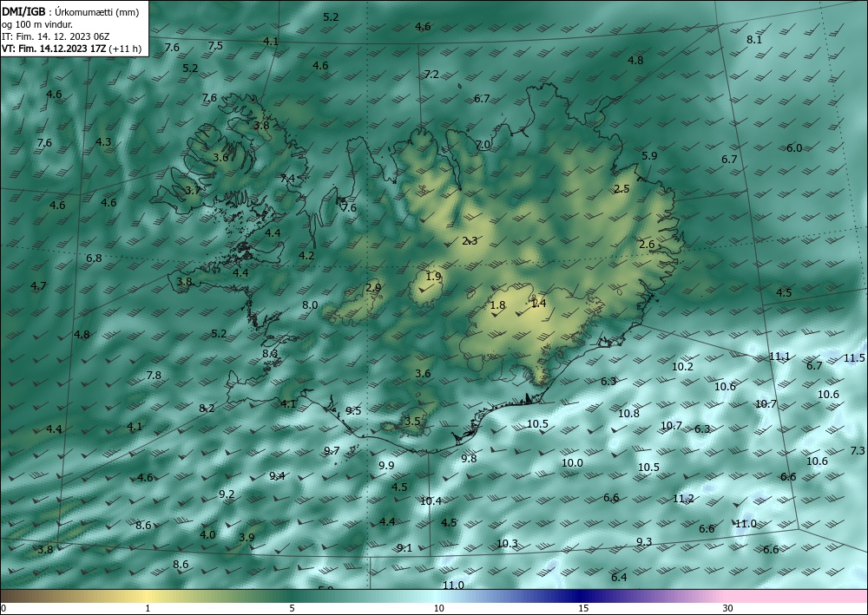Click the 9.8 value on the map
Screen dimensions: 868x615
tap(469, 459)
